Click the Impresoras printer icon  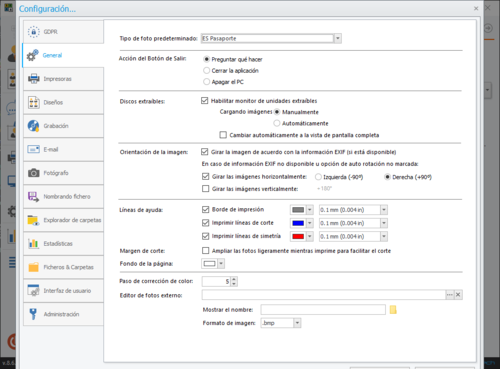[x=34, y=79]
